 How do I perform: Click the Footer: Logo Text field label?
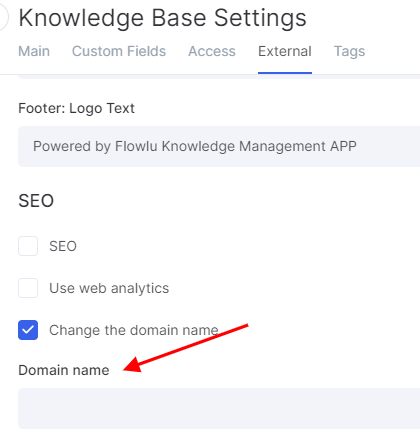tap(76, 108)
